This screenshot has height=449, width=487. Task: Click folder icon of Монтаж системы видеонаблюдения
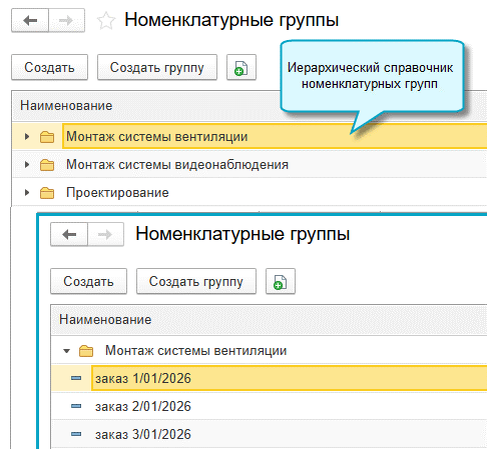click(47, 165)
